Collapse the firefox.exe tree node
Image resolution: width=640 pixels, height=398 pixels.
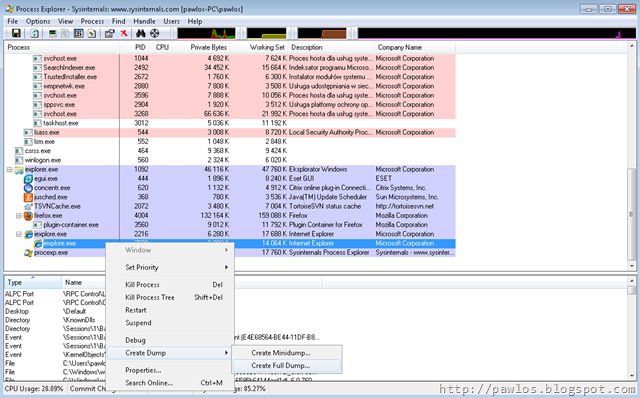pos(19,216)
